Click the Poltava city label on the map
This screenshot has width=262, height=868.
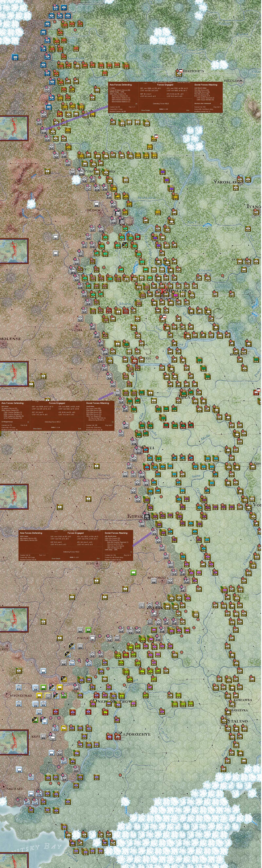click(x=83, y=638)
